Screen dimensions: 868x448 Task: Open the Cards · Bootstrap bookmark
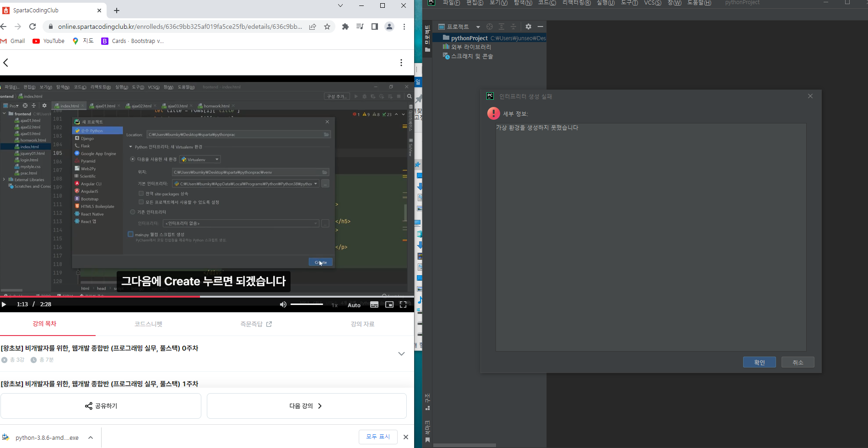tap(133, 41)
